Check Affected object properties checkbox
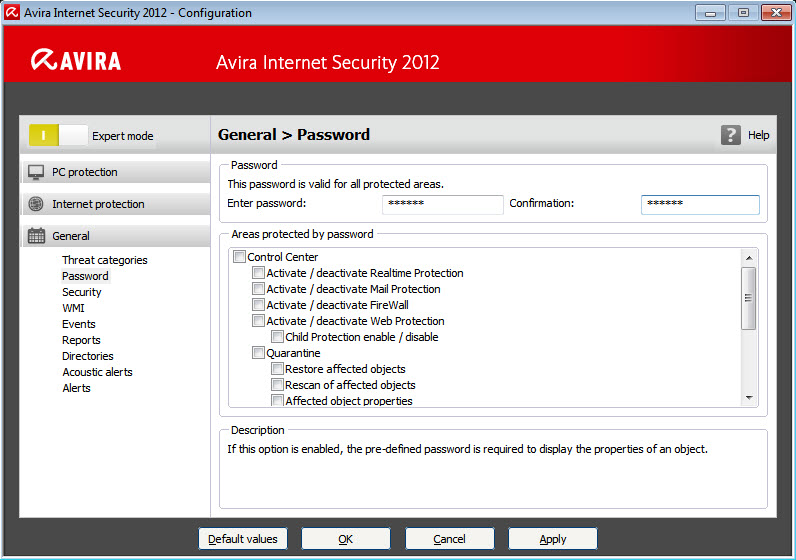This screenshot has height=560, width=796. pos(277,401)
